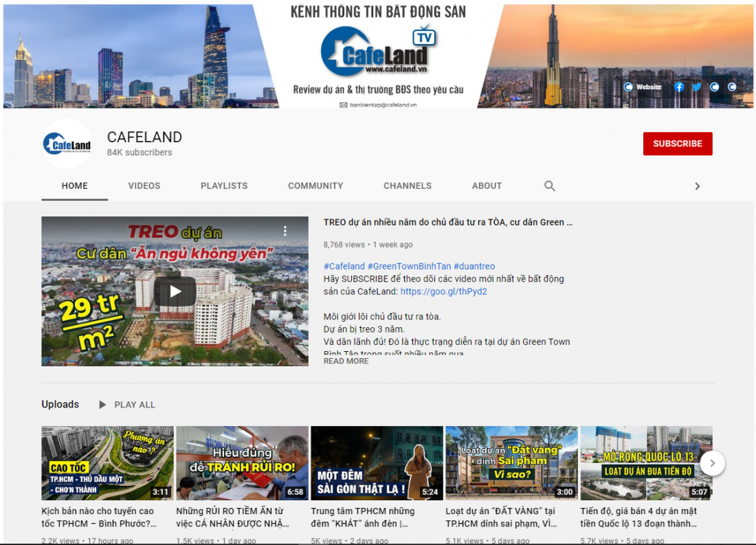
Task: Click PLAY ALL next to Uploads
Action: click(135, 405)
